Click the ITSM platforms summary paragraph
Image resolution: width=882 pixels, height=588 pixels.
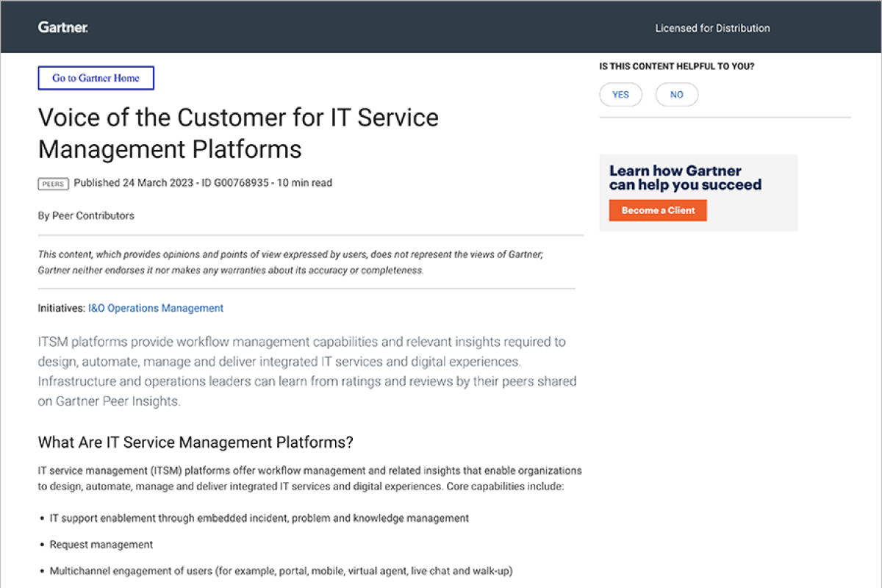click(307, 371)
